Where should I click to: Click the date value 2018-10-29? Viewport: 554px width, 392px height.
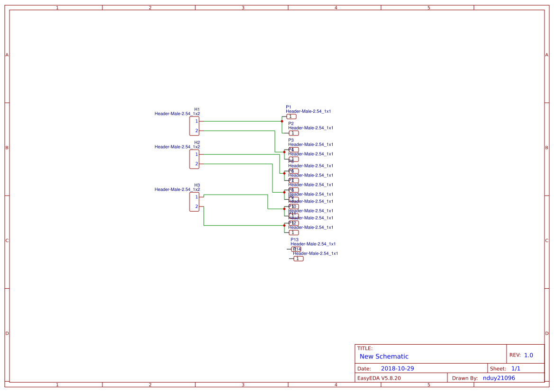[397, 368]
